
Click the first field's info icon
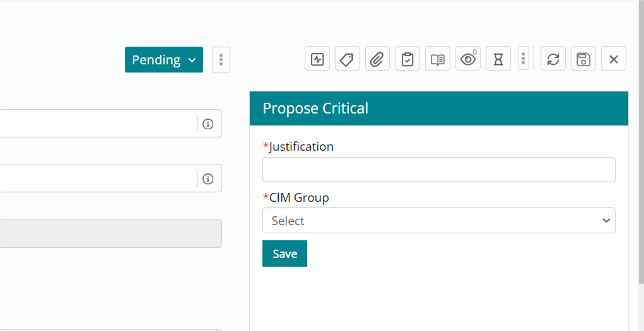pos(208,124)
